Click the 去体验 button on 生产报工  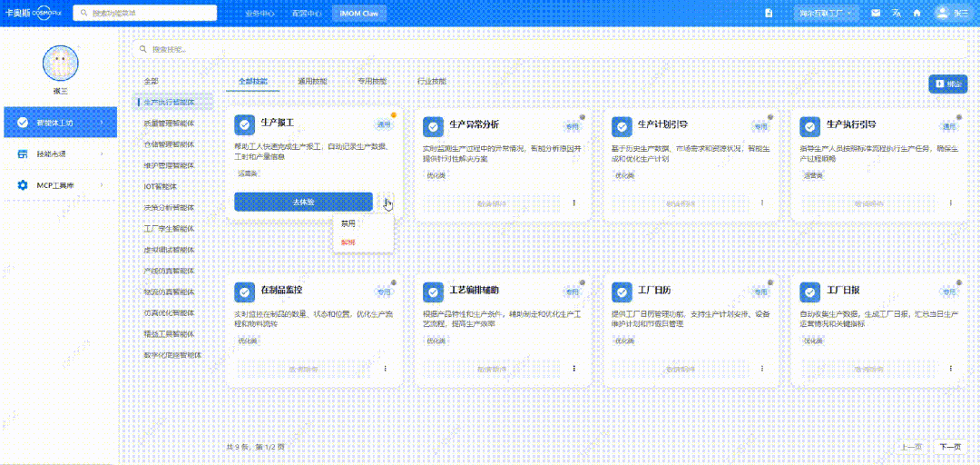[x=303, y=202]
